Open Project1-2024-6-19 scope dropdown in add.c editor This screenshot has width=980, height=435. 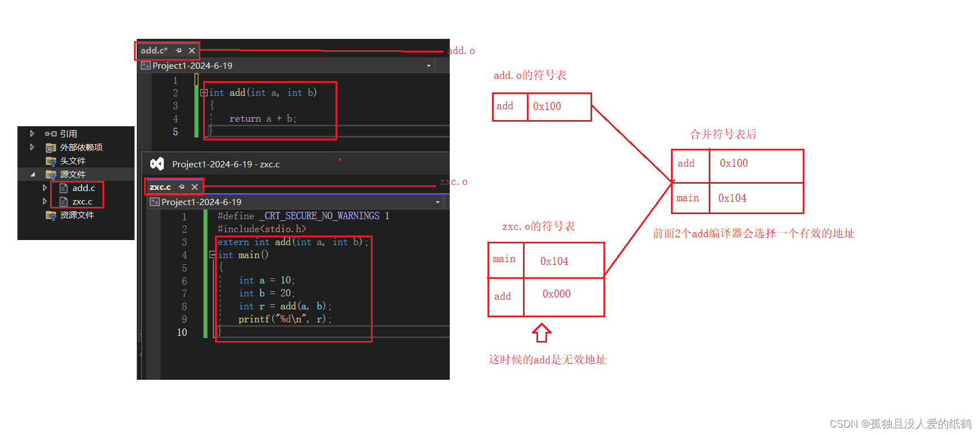(428, 66)
